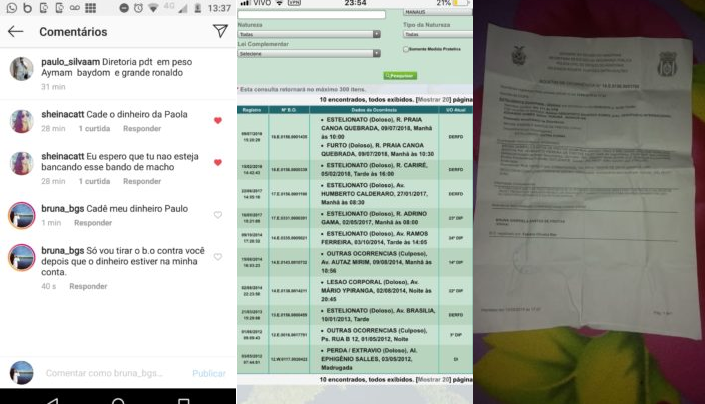Tap the back arrow beside Comentários
This screenshot has width=705, height=404.
pyautogui.click(x=15, y=32)
